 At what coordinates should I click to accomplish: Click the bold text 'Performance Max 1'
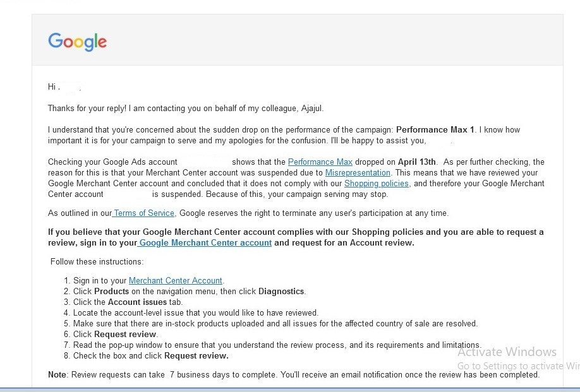pos(435,129)
